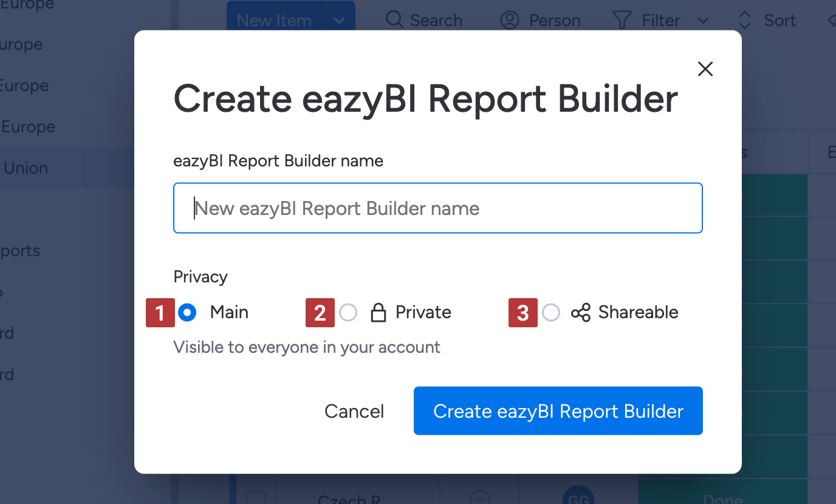Click the 'Visible to everyone in your account' text
836x504 pixels.
tap(307, 347)
